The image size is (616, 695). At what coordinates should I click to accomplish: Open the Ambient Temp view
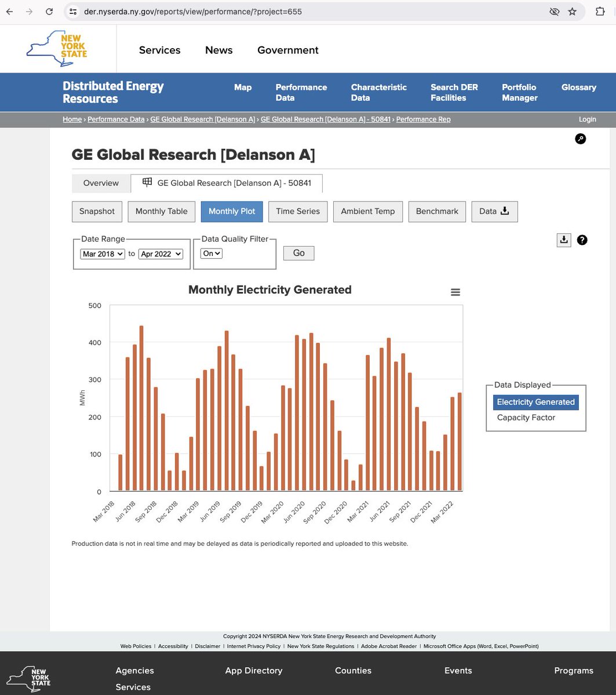pyautogui.click(x=368, y=211)
